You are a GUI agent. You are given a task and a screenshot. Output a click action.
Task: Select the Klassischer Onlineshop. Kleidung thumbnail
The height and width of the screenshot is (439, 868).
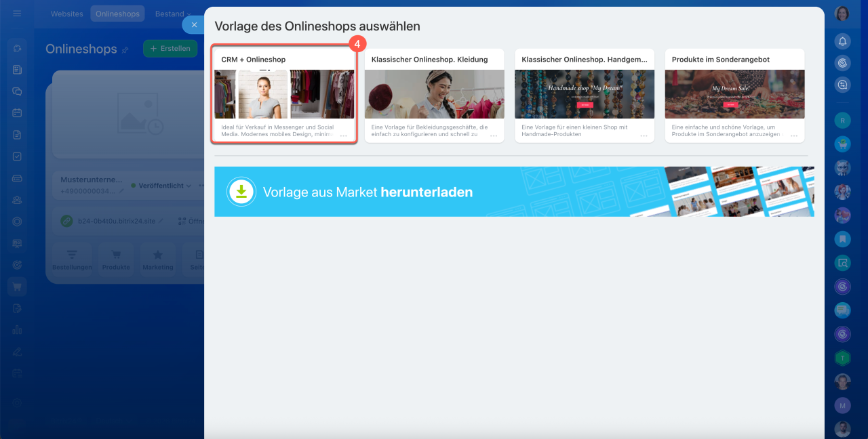435,94
